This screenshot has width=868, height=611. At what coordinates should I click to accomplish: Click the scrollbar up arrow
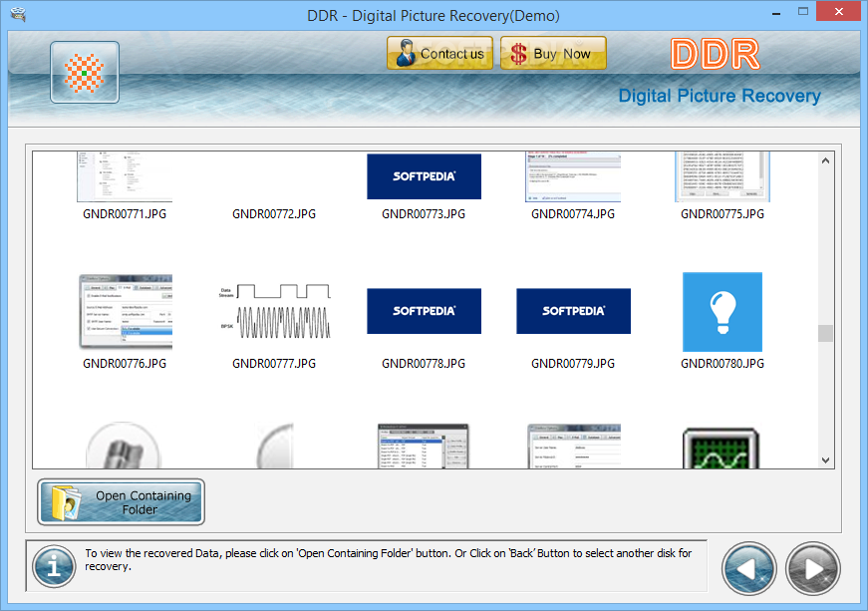tap(825, 160)
